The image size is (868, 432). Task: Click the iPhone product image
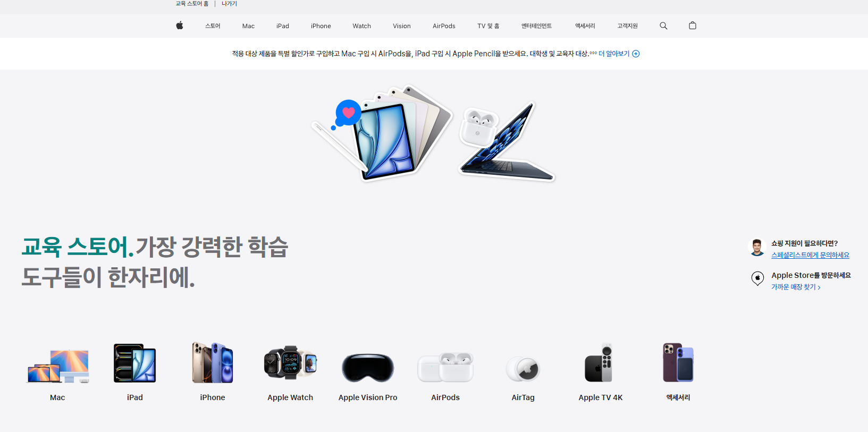tap(213, 363)
